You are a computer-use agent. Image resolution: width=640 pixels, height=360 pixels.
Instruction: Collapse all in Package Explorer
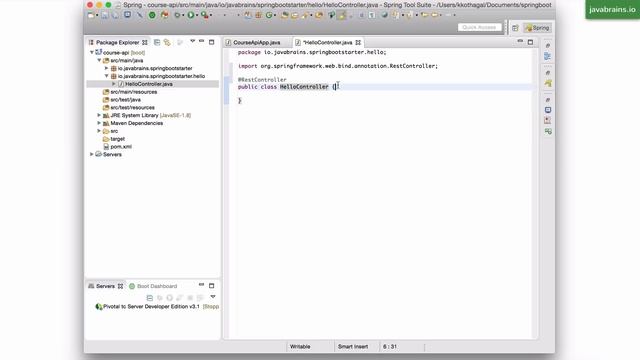(x=157, y=42)
